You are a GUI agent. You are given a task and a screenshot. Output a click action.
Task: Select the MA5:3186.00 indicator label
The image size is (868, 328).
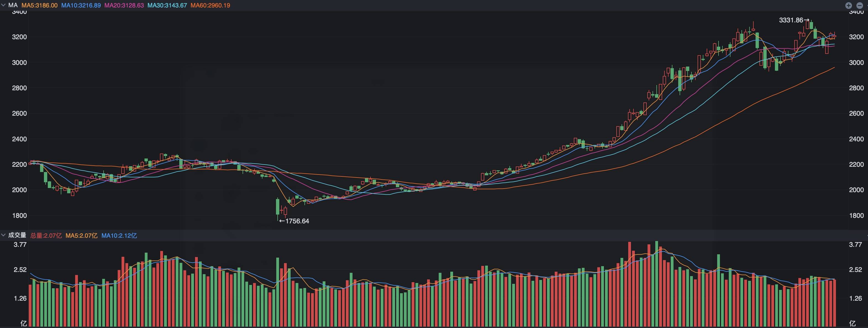[x=40, y=6]
